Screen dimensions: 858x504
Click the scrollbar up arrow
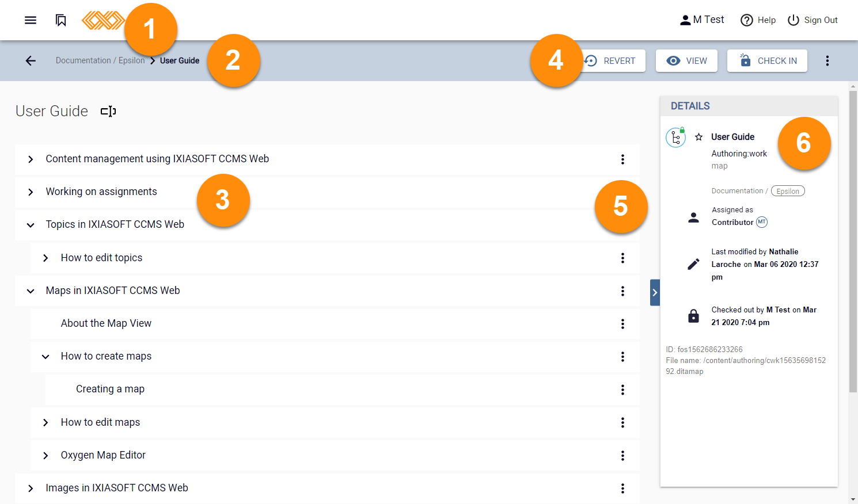(x=853, y=86)
